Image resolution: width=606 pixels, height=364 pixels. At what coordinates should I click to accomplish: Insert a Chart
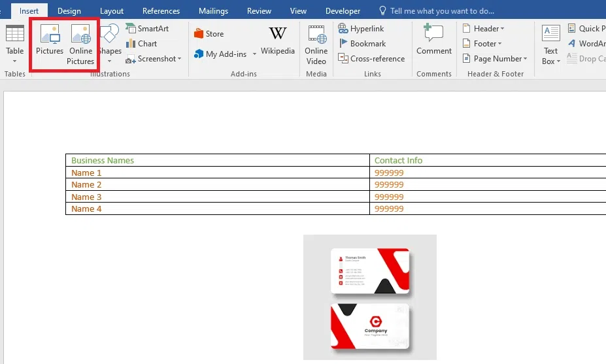pyautogui.click(x=141, y=44)
